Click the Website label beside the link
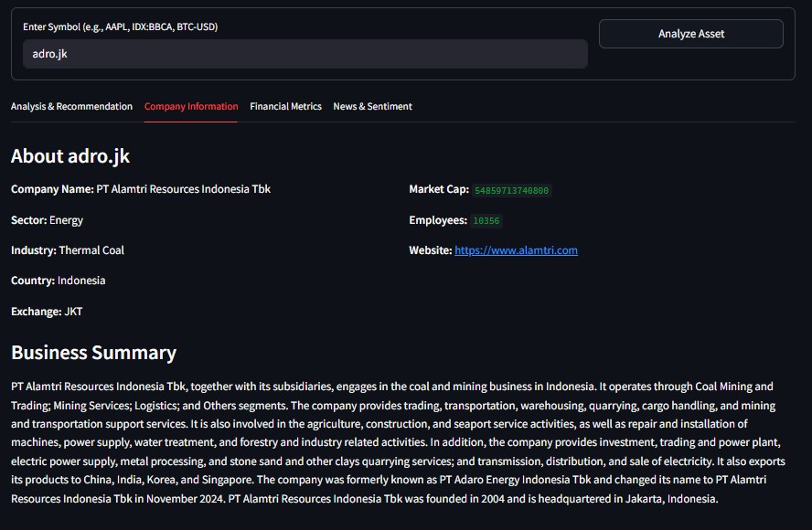The image size is (812, 530). (x=430, y=250)
